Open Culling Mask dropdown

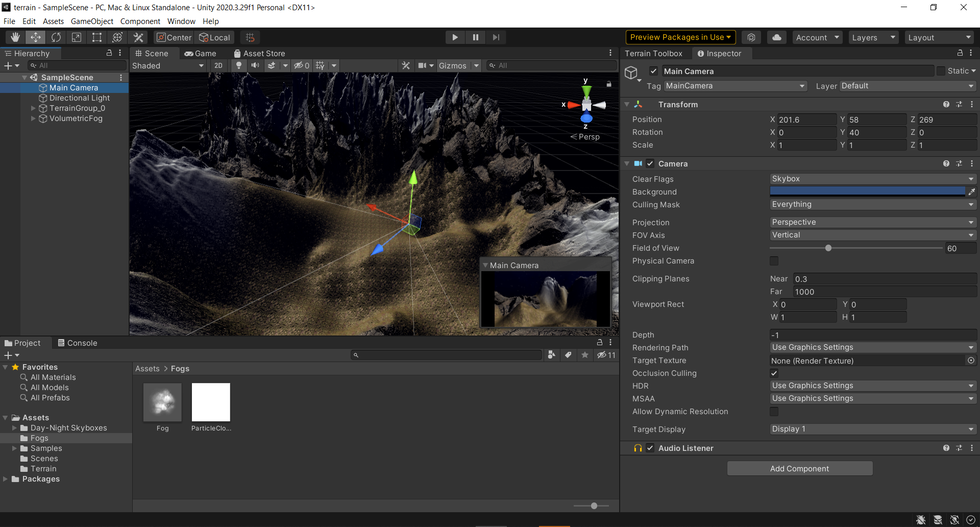(873, 204)
